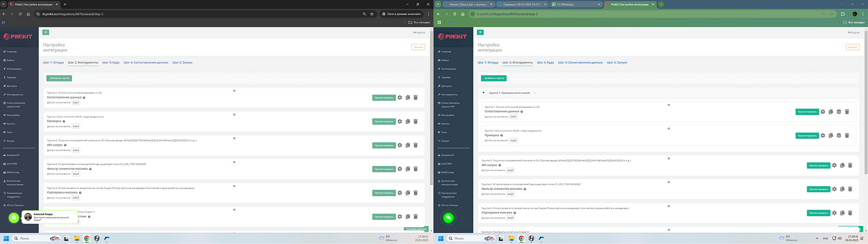This screenshot has width=868, height=244.
Task: Open settings gear for Сопоставление данных, left window
Action: pos(400,97)
